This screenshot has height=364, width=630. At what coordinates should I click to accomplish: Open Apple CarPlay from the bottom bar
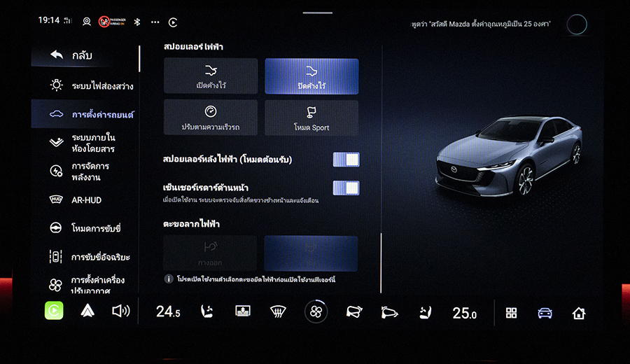[x=54, y=311]
